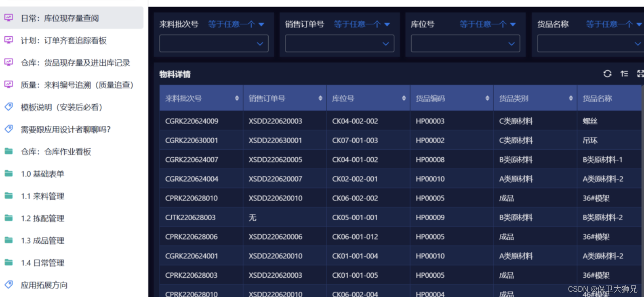Sort by 货品类别 column arrows

(571, 98)
